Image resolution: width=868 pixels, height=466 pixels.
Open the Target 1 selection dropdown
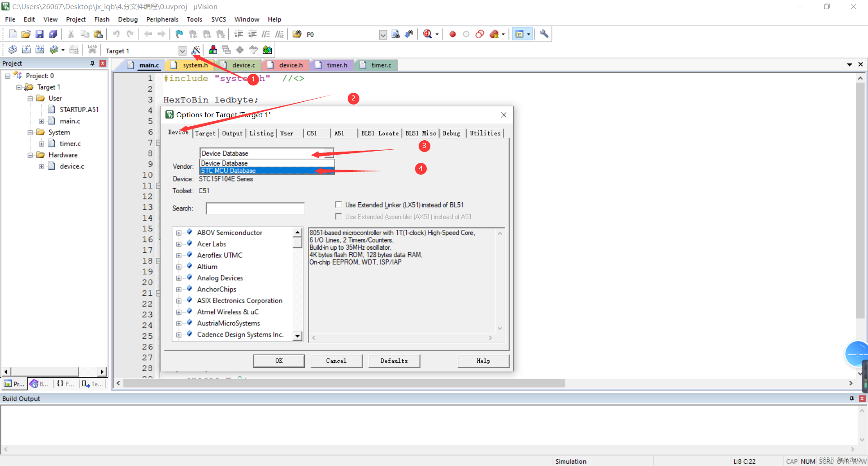pyautogui.click(x=182, y=51)
